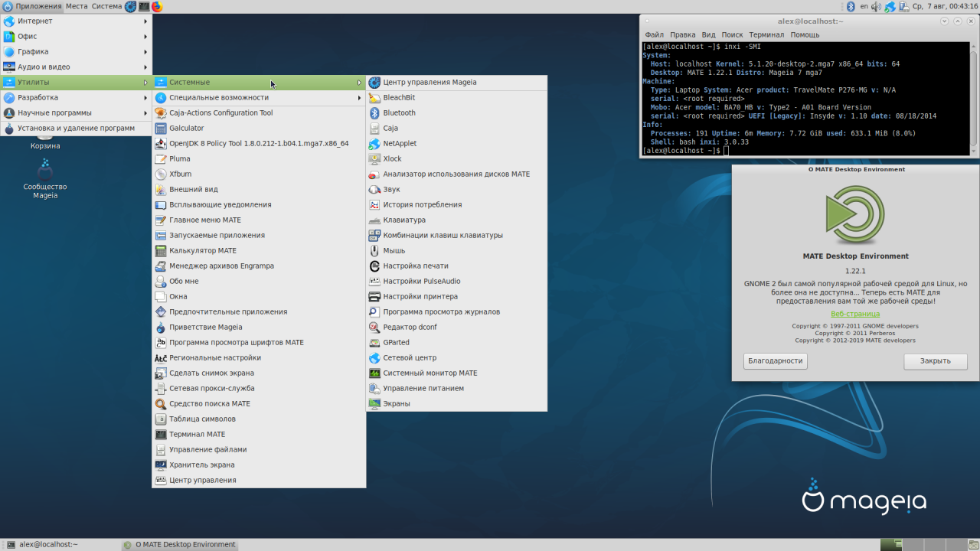Click the Bluetooth tray icon in top panel
The width and height of the screenshot is (980, 551).
850,6
